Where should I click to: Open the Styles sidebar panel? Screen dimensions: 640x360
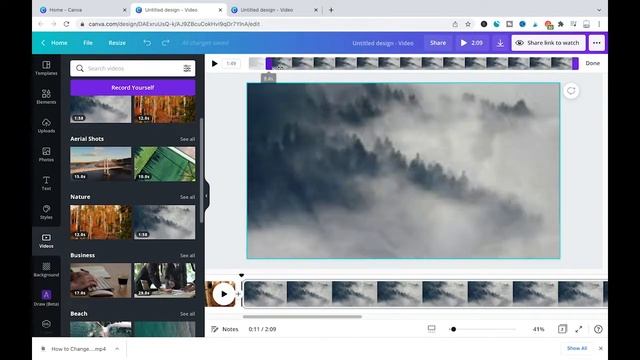46,212
